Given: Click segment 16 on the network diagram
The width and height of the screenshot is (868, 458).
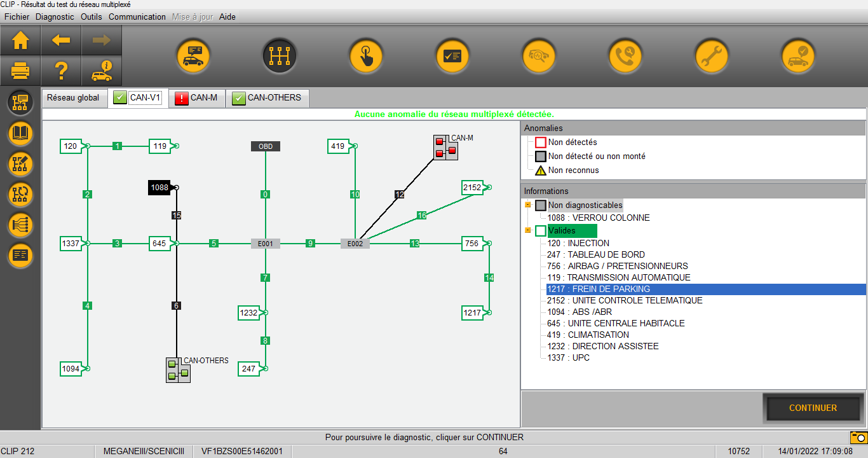Looking at the screenshot, I should pyautogui.click(x=422, y=215).
